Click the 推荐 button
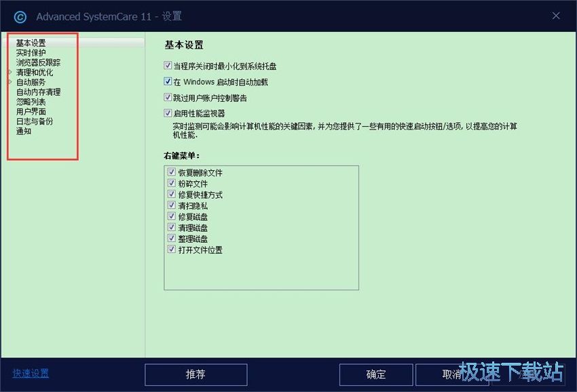The image size is (577, 392). (x=196, y=374)
